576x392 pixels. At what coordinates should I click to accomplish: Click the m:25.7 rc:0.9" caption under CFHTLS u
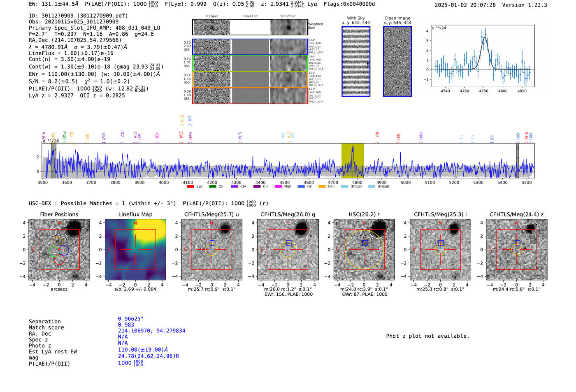[211, 289]
